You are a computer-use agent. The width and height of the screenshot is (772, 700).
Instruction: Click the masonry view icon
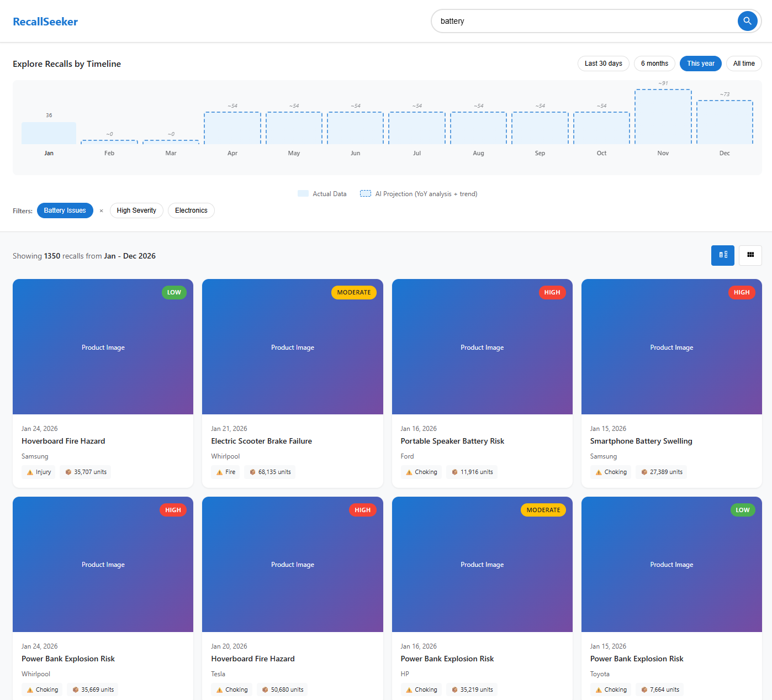click(x=722, y=255)
